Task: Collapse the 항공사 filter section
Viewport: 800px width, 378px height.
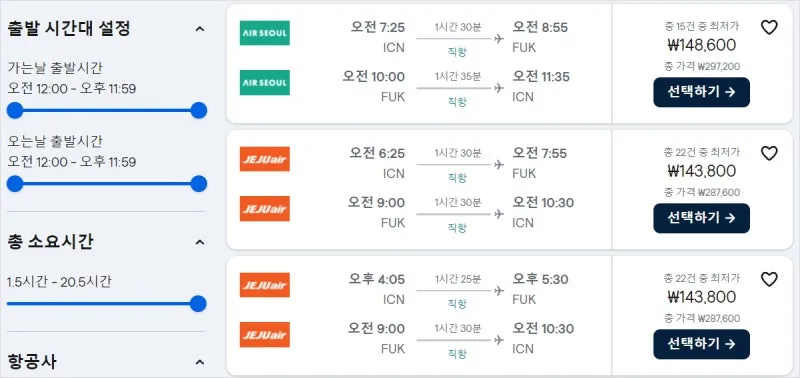Action: [x=200, y=362]
